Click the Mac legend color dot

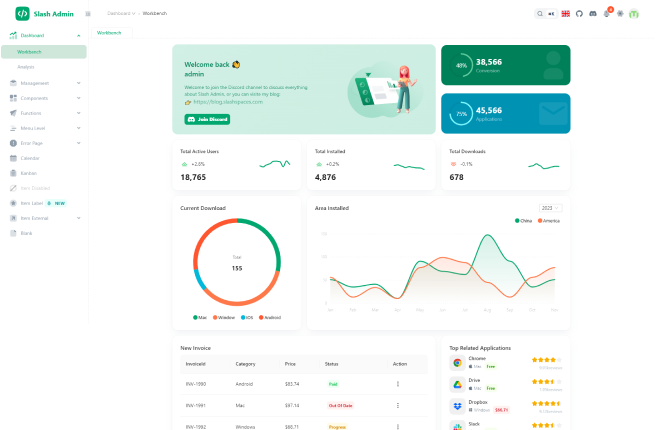pyautogui.click(x=195, y=317)
